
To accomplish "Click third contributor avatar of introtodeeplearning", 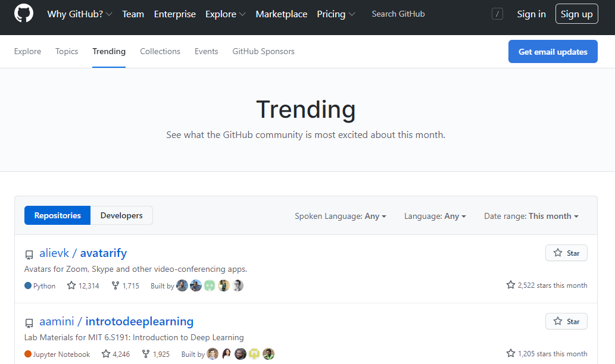I will [241, 354].
